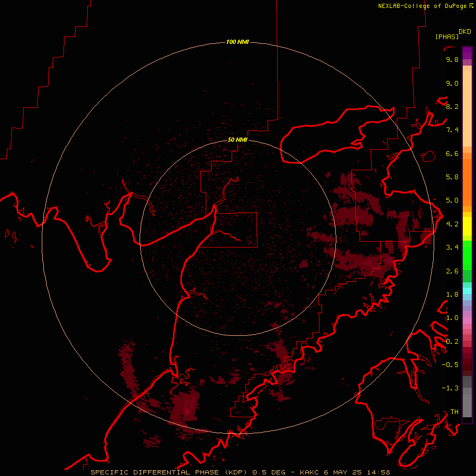476x476 pixels.
Task: Click the purple top segment of the color bar
Action: point(467,53)
